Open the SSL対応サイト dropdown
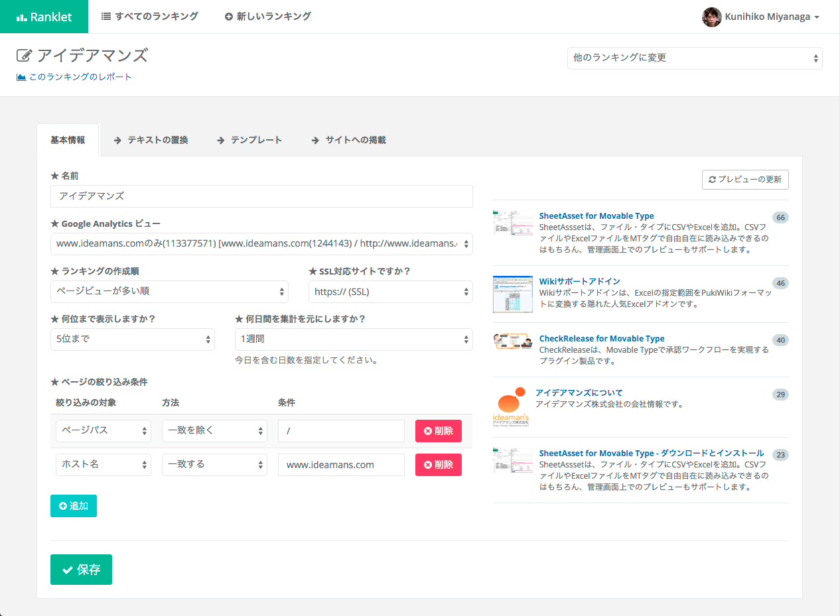This screenshot has height=616, width=840. 391,292
